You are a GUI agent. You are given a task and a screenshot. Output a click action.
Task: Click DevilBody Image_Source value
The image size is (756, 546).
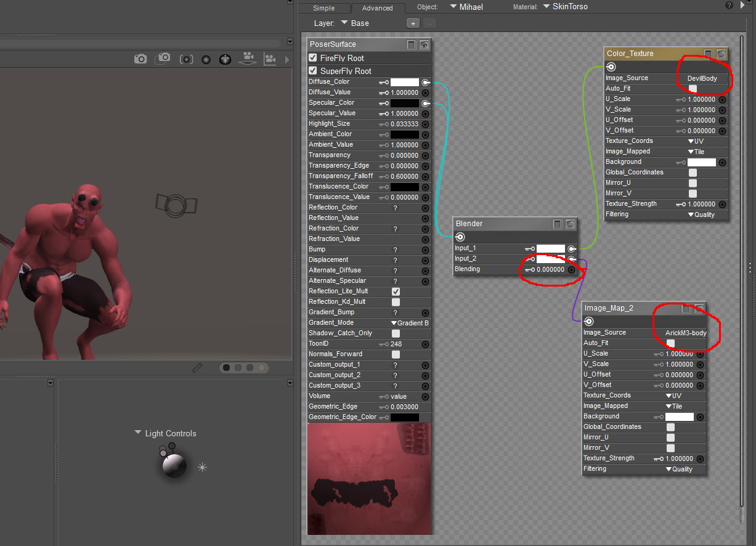(x=702, y=79)
